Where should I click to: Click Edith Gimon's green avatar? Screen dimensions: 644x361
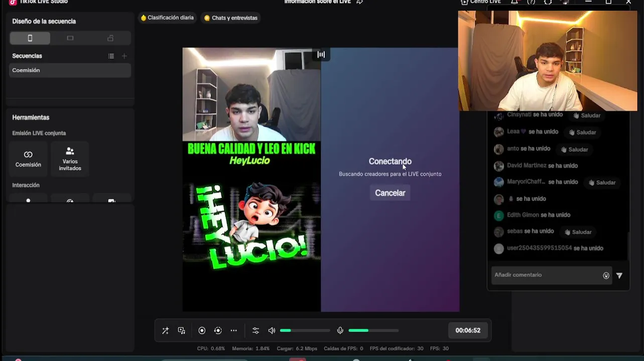click(498, 216)
